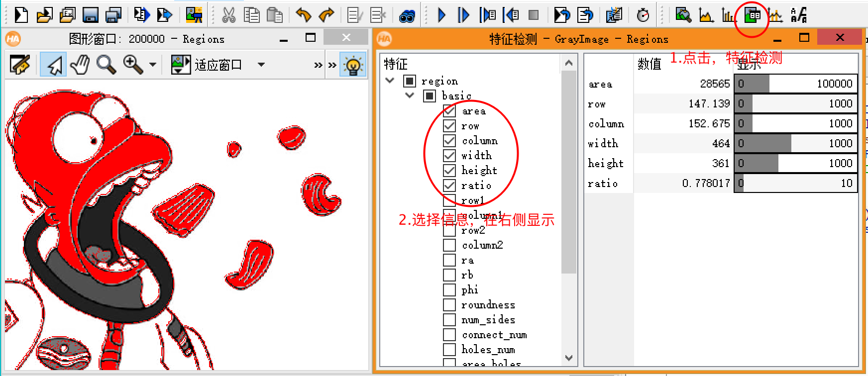Paste using the clipboard icon
This screenshot has width=868, height=376.
click(275, 15)
